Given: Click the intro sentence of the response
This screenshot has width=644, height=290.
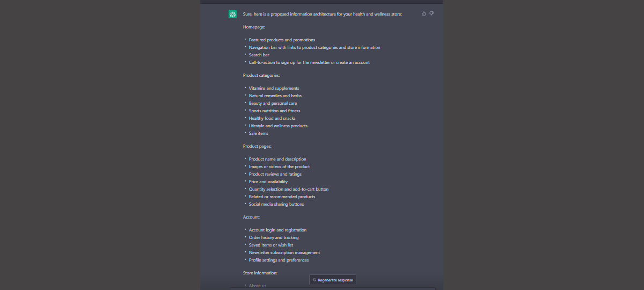Looking at the screenshot, I should coord(322,14).
